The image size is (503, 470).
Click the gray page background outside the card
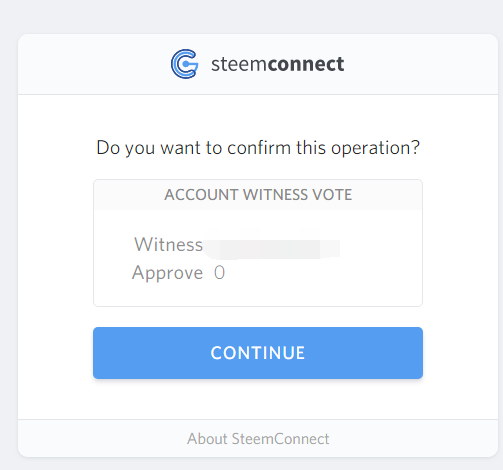250,17
